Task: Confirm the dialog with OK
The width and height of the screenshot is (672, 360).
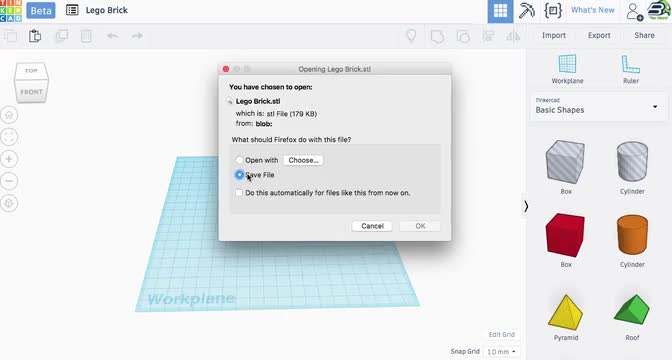Action: (x=420, y=226)
